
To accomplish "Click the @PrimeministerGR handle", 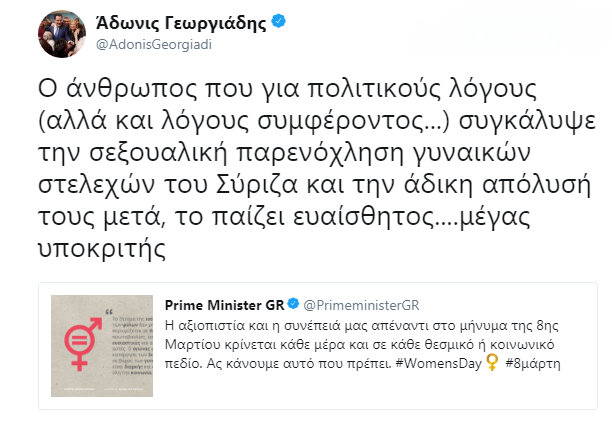I will [355, 303].
